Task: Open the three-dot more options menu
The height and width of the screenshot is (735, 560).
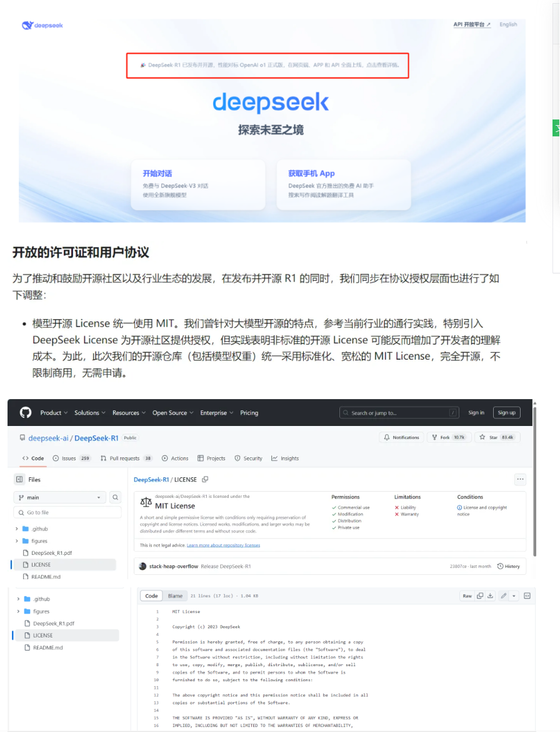Action: [x=520, y=479]
